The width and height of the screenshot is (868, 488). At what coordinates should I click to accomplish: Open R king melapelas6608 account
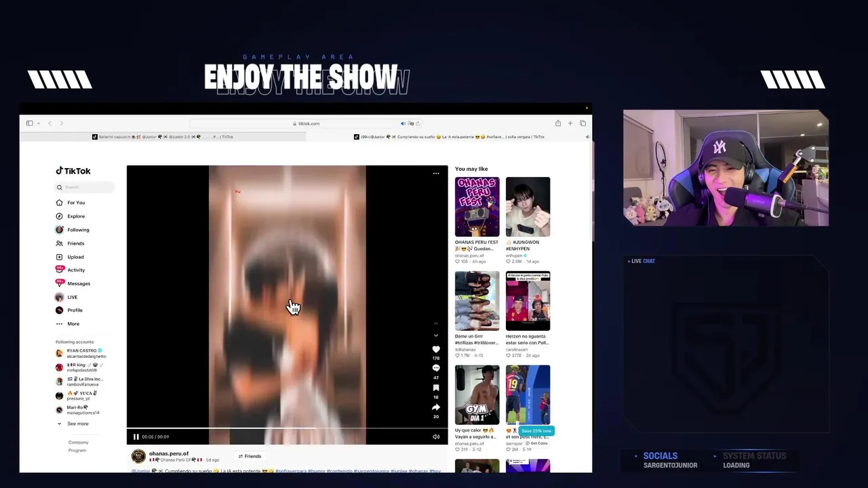point(81,367)
